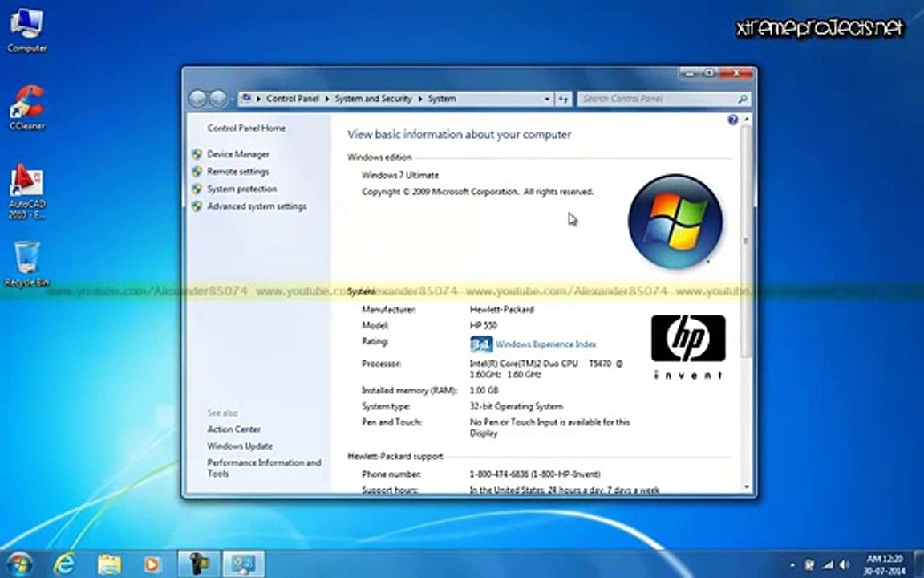Open the Computer desktop icon
Screen dimensions: 924x578
26,30
